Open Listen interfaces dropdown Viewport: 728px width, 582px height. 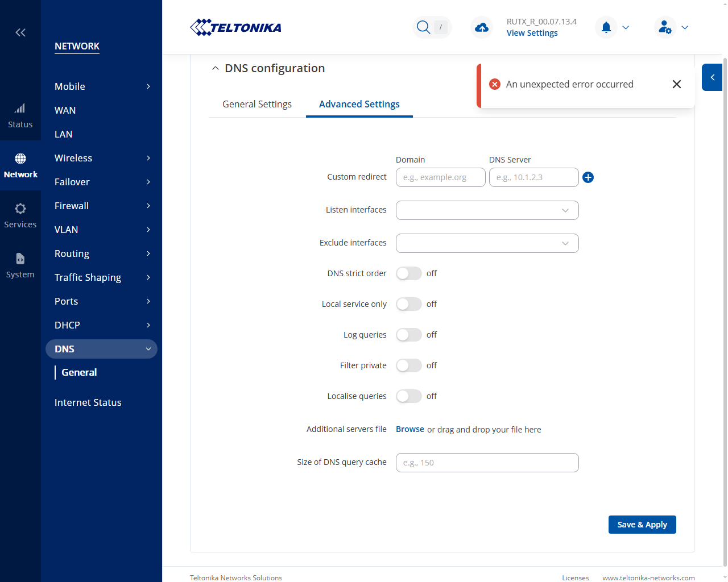coord(487,210)
